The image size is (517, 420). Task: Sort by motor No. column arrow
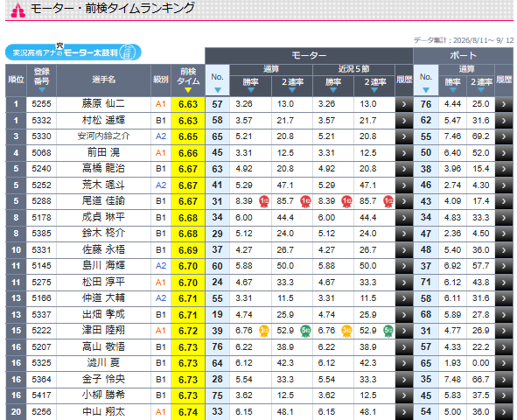point(217,90)
